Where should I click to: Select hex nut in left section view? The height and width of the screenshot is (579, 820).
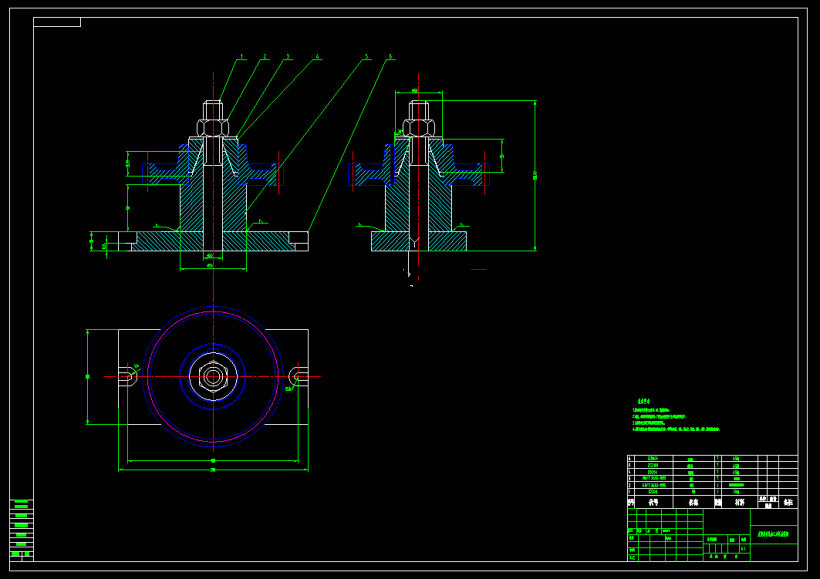(x=213, y=128)
